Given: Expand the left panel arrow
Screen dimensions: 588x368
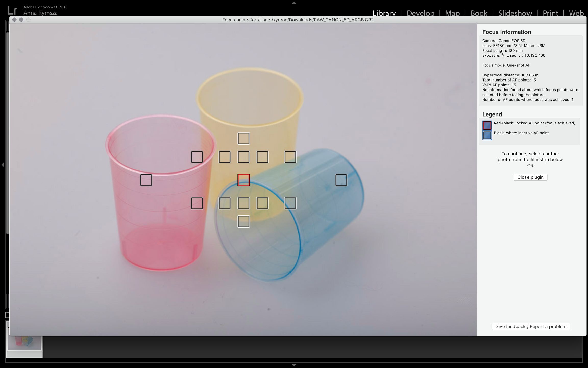Looking at the screenshot, I should tap(3, 165).
